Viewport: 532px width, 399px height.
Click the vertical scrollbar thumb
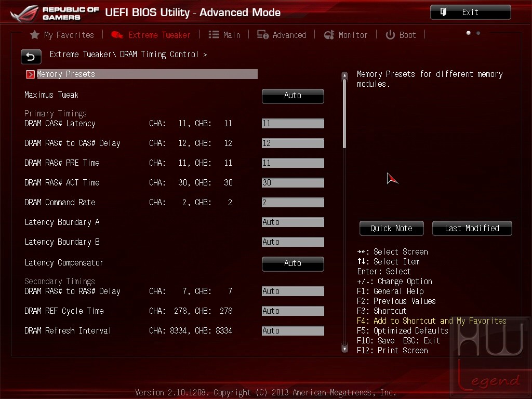344,114
